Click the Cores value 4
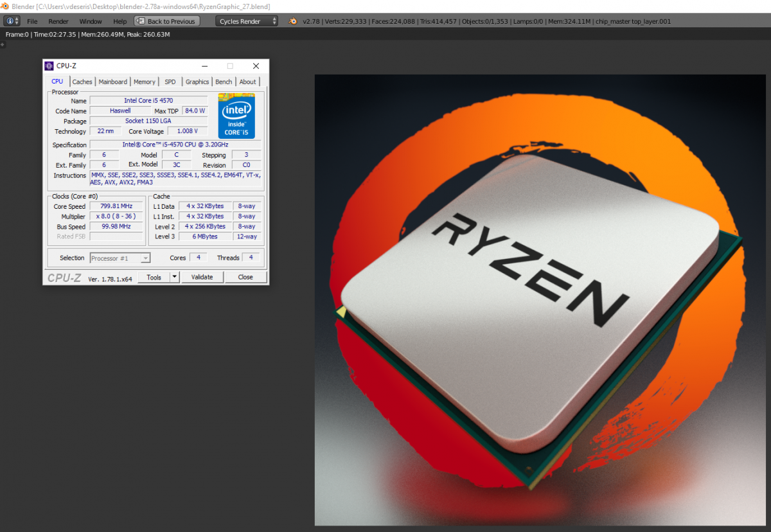Screen dimensions: 771x532 pos(198,258)
